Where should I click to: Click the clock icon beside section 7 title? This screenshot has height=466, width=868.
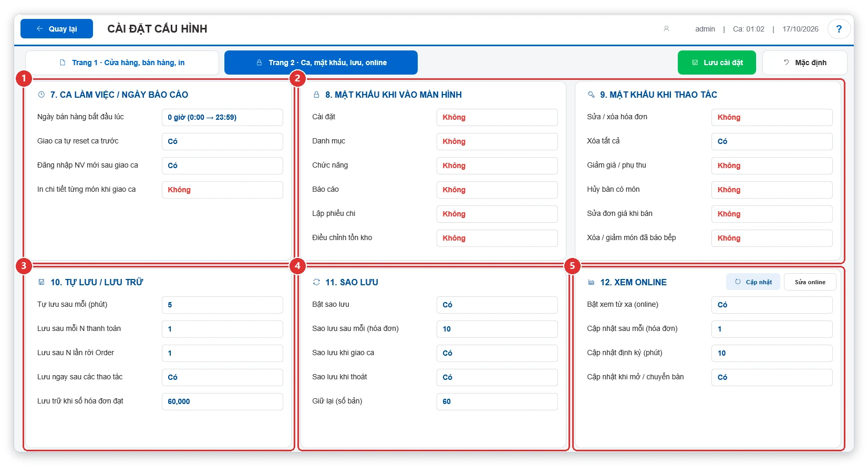tap(42, 95)
